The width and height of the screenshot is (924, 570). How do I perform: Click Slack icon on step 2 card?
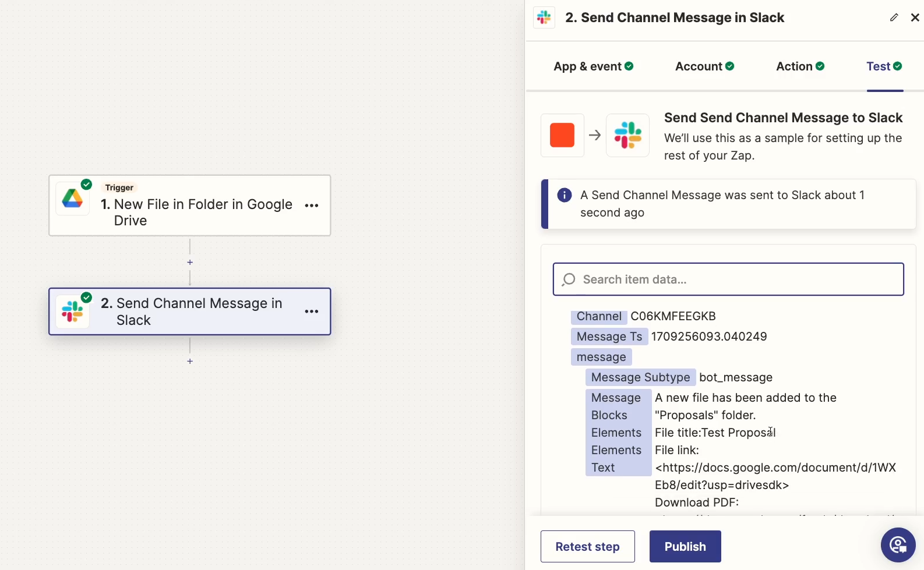[73, 311]
